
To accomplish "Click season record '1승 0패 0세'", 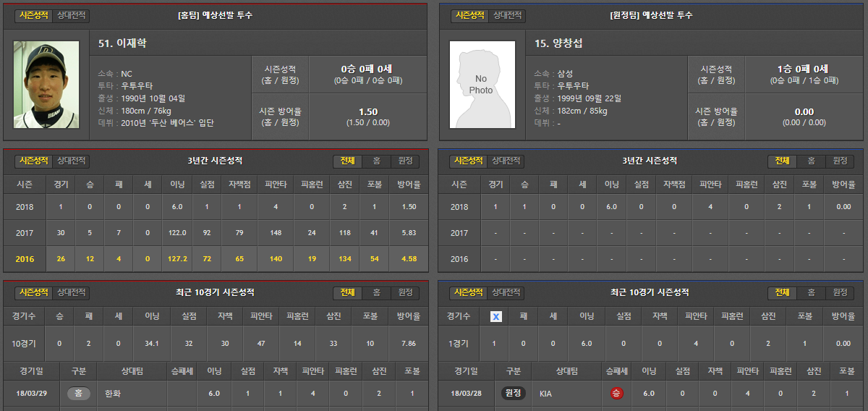I will 803,69.
